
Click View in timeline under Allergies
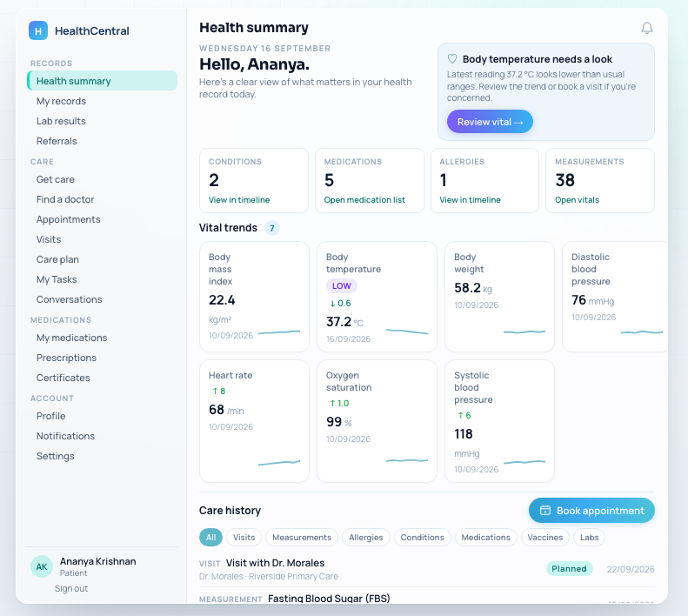pyautogui.click(x=470, y=200)
